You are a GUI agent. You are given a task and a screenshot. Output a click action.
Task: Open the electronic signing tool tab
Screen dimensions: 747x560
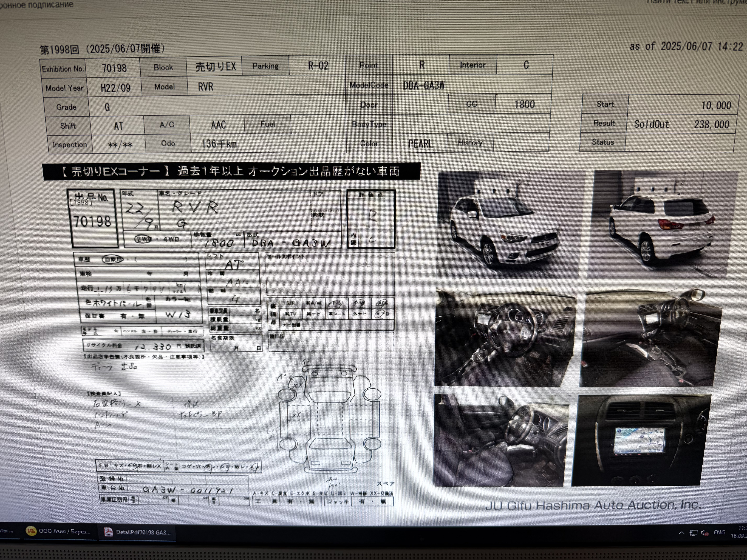36,5
